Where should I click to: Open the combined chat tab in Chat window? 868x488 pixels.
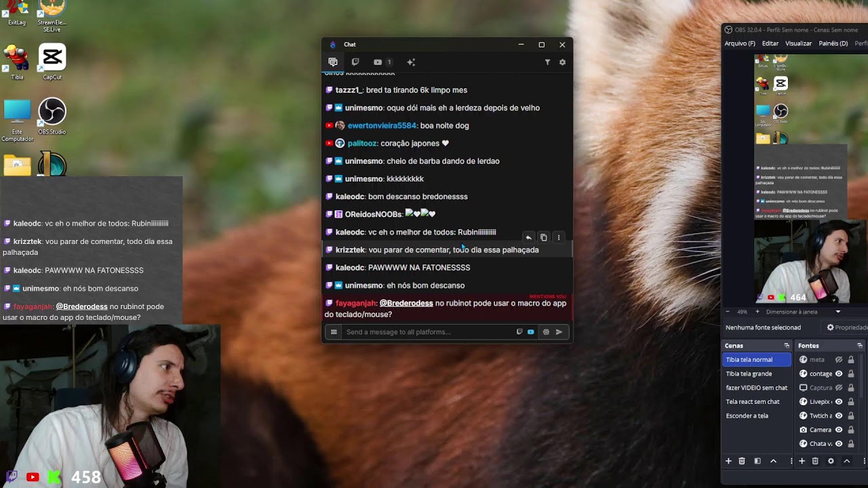click(x=333, y=62)
